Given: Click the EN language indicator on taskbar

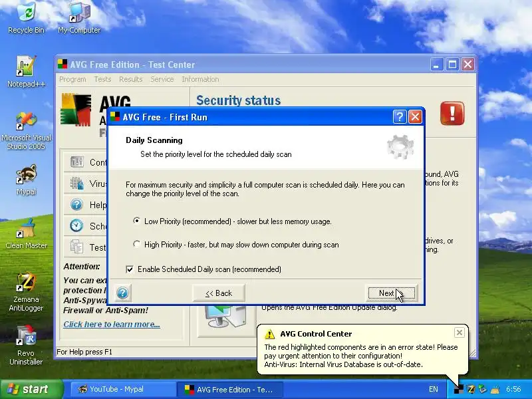Looking at the screenshot, I should click(x=434, y=389).
